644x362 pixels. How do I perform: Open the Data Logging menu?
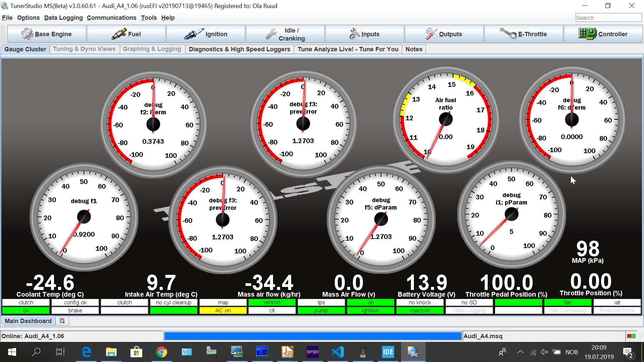[x=63, y=18]
